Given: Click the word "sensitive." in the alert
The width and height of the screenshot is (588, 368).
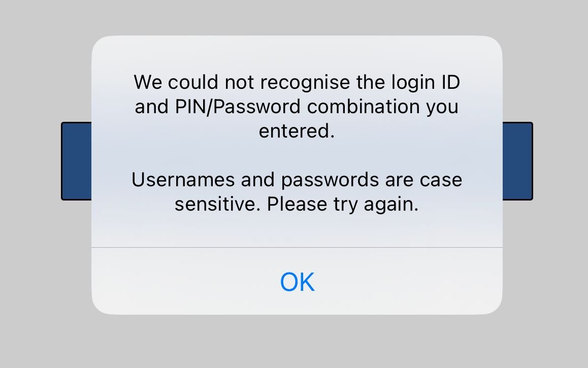Looking at the screenshot, I should pyautogui.click(x=218, y=204).
